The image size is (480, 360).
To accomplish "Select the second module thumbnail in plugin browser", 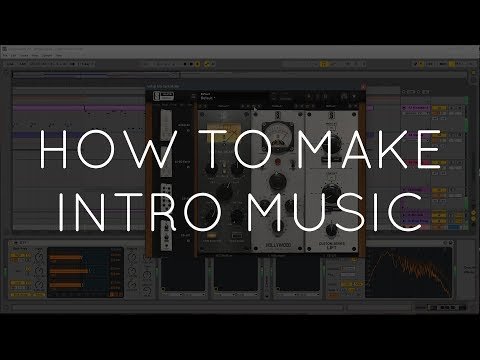I will 166,161.
